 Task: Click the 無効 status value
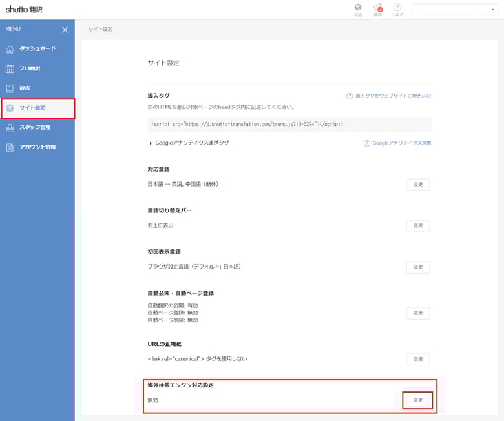coord(152,400)
